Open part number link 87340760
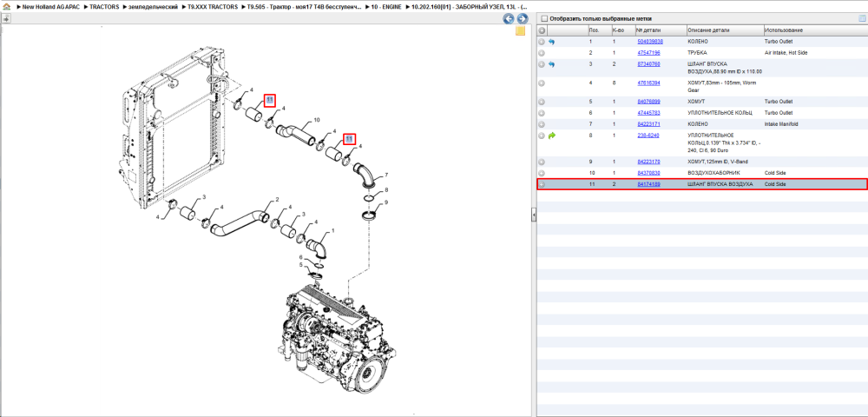This screenshot has height=417, width=868. click(648, 64)
